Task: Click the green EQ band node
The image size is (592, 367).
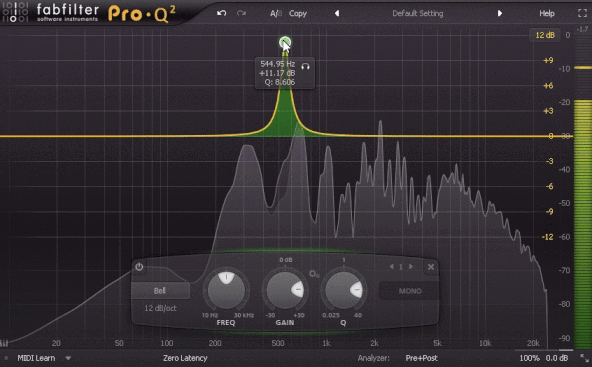Action: tap(285, 42)
